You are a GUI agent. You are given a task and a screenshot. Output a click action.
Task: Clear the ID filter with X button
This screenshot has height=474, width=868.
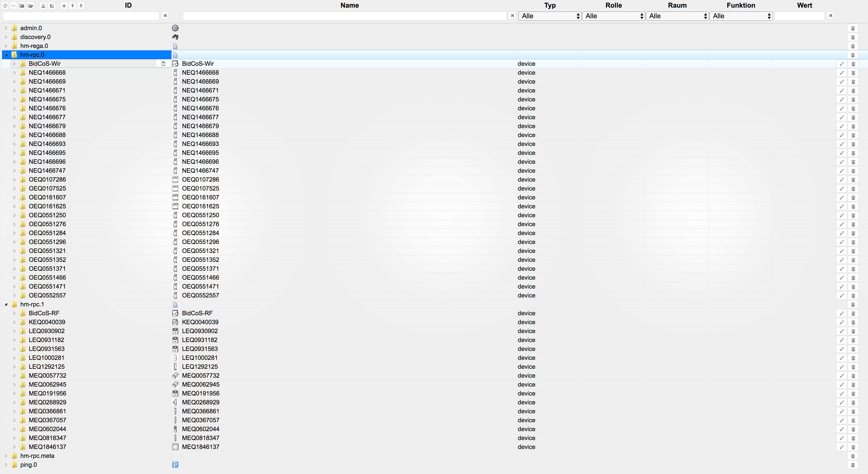pyautogui.click(x=165, y=15)
